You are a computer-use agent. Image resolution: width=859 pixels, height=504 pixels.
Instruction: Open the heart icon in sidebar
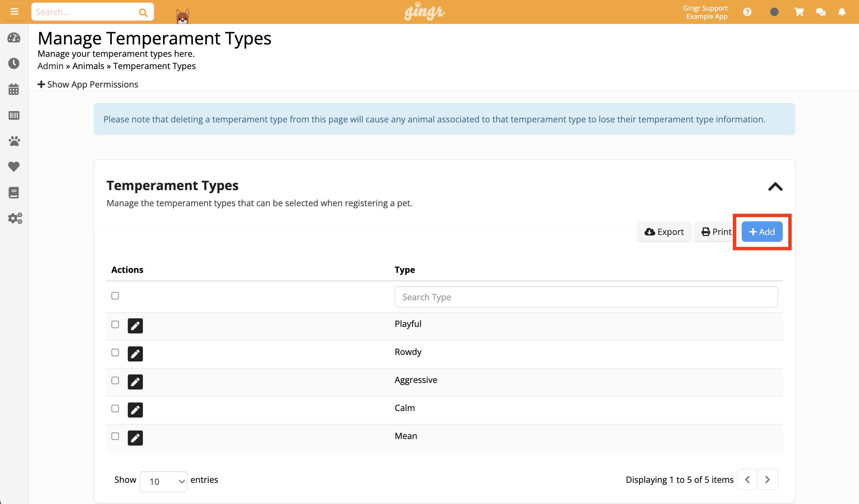click(14, 167)
